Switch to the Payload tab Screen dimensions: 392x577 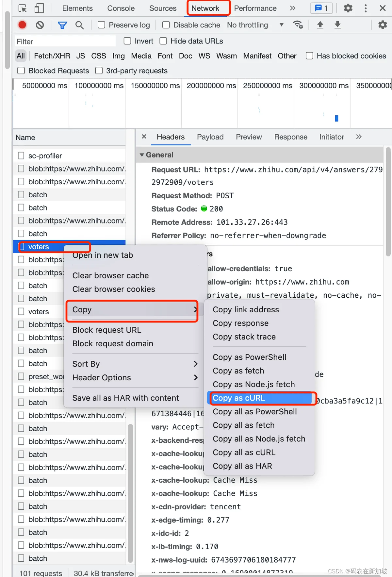pyautogui.click(x=210, y=137)
